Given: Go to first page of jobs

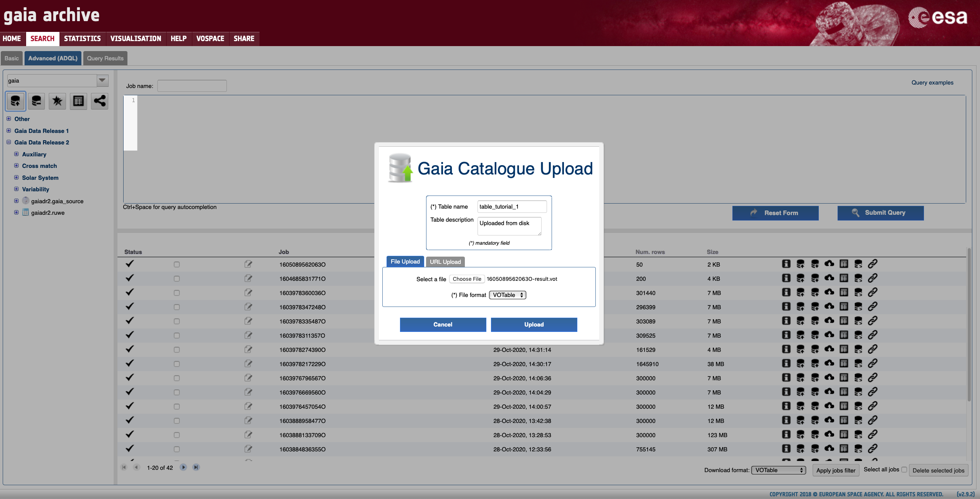Looking at the screenshot, I should click(124, 468).
